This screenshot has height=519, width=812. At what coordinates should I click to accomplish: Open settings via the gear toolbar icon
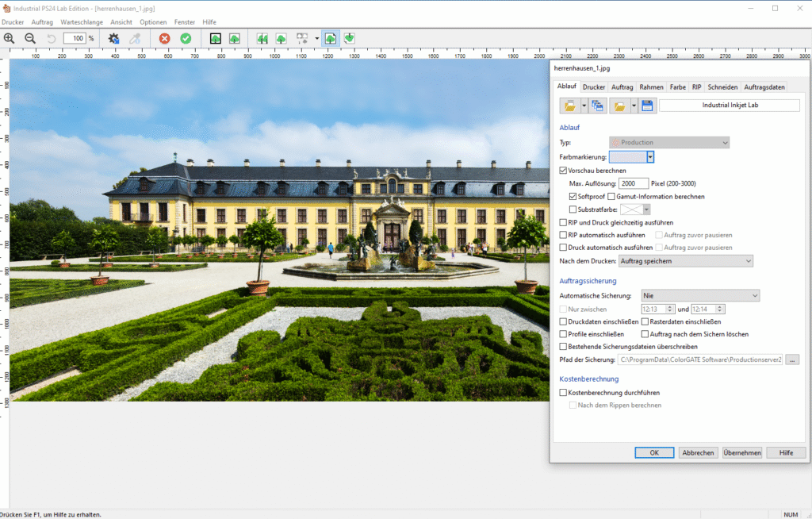[114, 38]
